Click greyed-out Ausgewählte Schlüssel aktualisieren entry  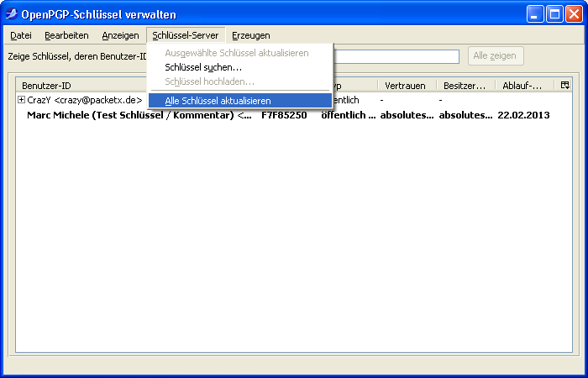coord(240,53)
